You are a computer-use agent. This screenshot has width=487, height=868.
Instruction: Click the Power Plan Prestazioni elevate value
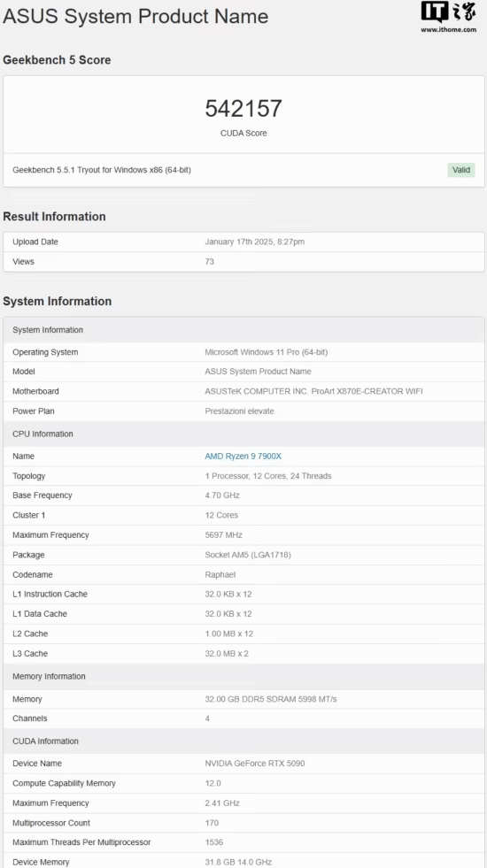(239, 411)
